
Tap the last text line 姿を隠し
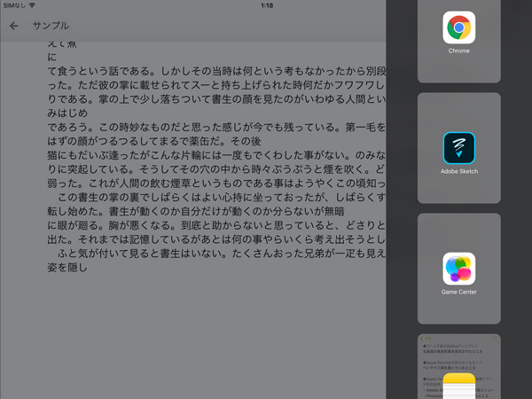66,267
